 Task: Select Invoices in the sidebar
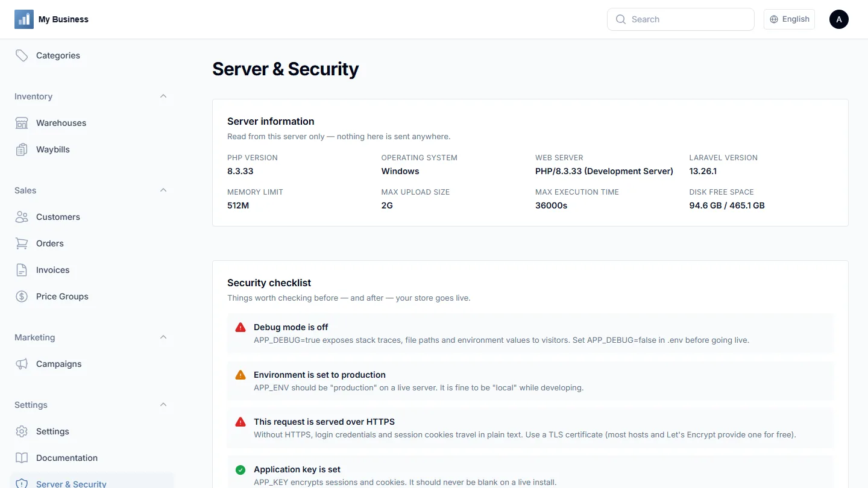[92, 270]
